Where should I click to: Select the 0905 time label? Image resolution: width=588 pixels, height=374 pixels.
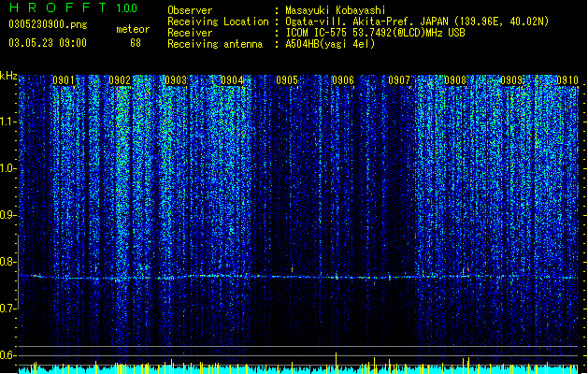tap(287, 80)
